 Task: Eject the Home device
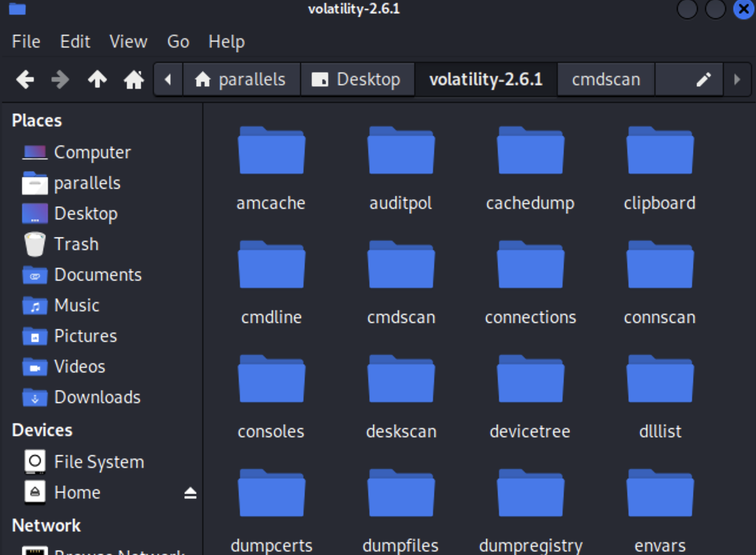(x=190, y=493)
